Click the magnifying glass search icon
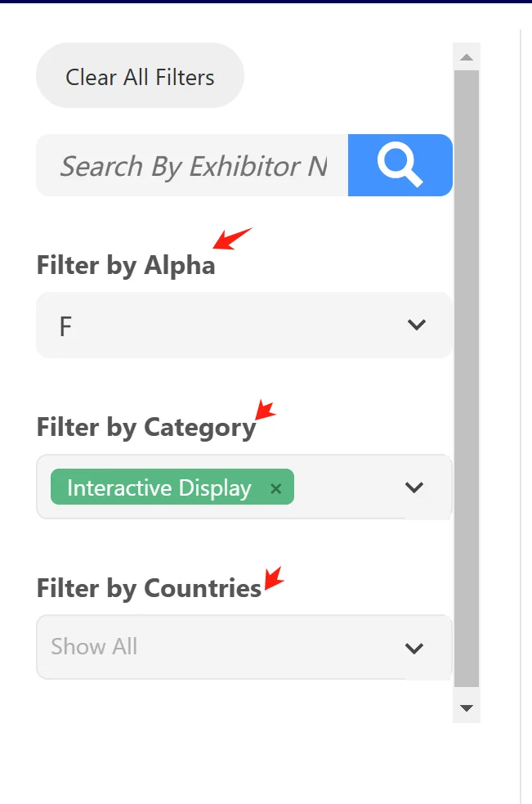532x804 pixels. click(400, 165)
